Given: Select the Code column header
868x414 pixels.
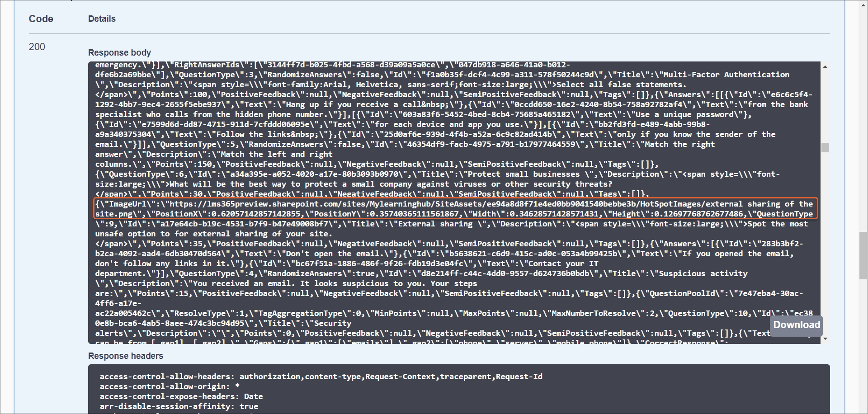Looking at the screenshot, I should pos(41,19).
